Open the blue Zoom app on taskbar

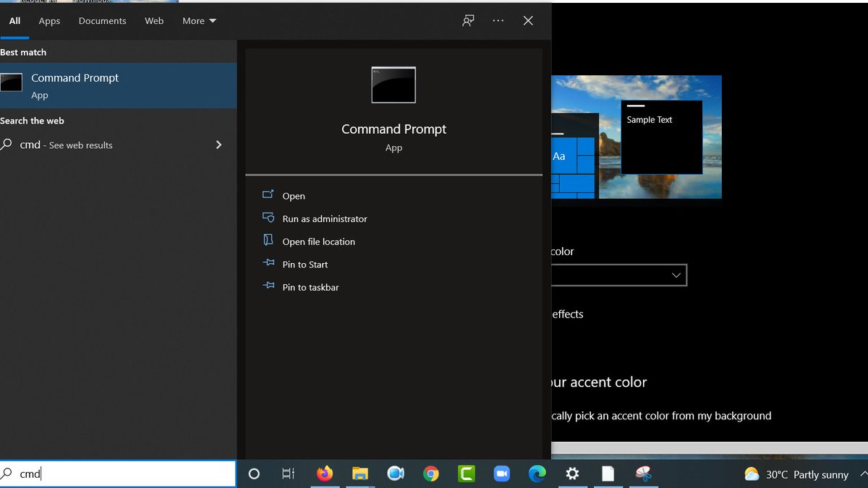502,474
